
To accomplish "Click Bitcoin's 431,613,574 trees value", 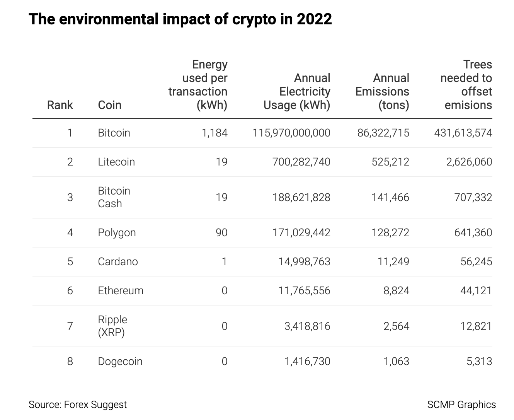I will tap(463, 133).
